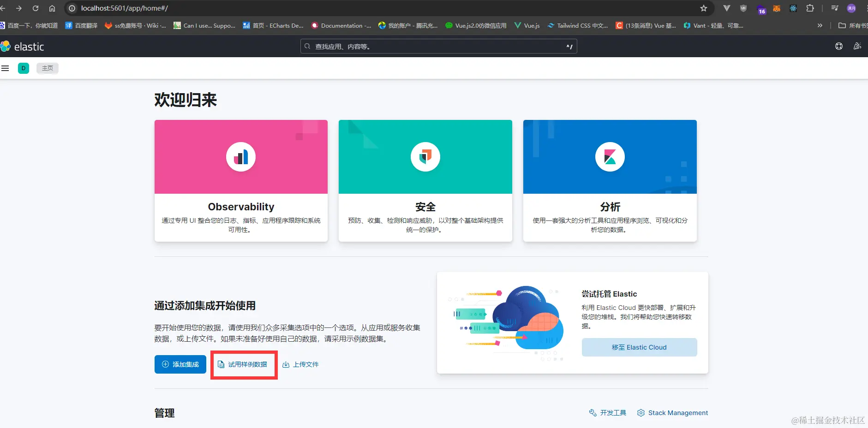The height and width of the screenshot is (428, 868).
Task: Open the 我的账户 腾讯 bookmark
Action: [x=408, y=25]
